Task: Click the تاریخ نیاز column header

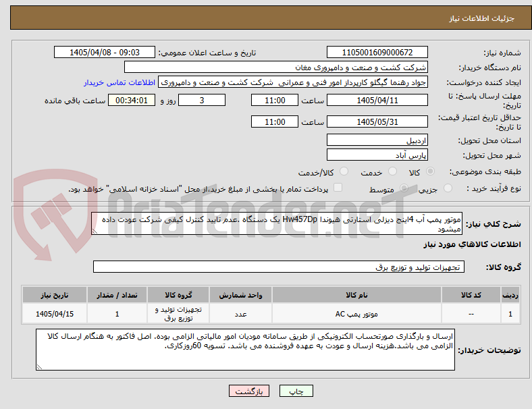Action: click(x=54, y=295)
